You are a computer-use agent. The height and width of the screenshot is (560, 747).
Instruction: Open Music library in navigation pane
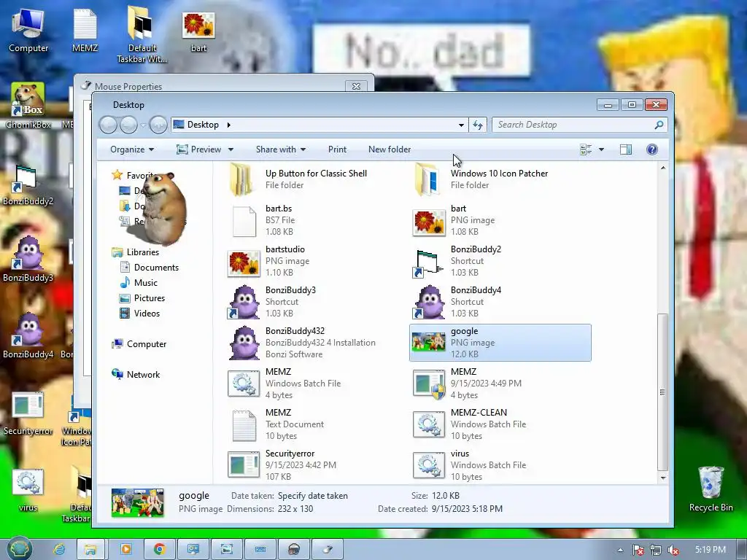[145, 283]
